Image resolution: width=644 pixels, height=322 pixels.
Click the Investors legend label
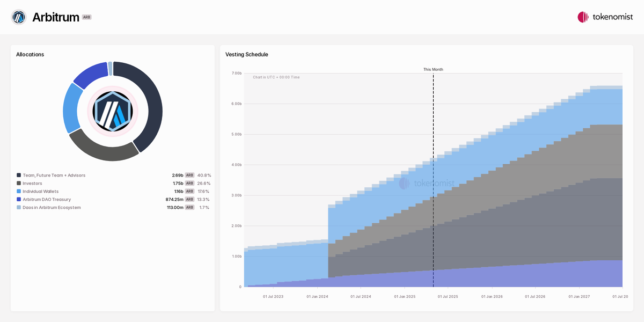(32, 184)
